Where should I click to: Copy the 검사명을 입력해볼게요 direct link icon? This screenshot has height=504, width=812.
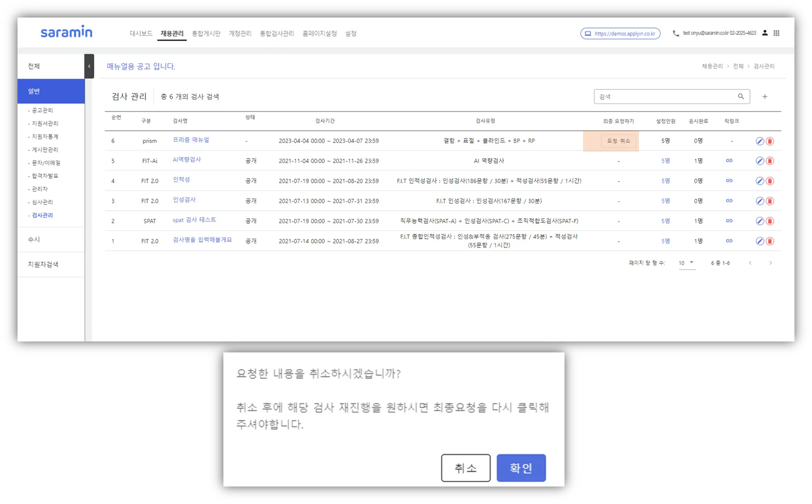[729, 241]
